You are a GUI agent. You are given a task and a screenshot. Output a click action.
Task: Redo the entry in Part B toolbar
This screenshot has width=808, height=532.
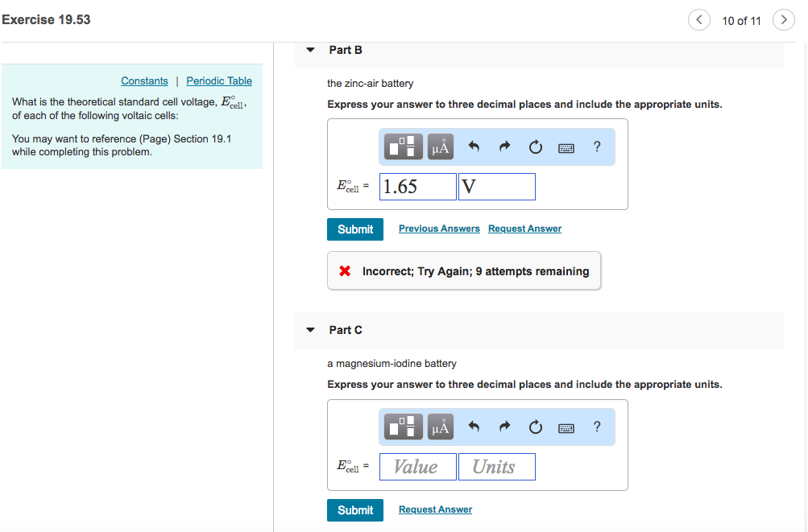(x=504, y=146)
